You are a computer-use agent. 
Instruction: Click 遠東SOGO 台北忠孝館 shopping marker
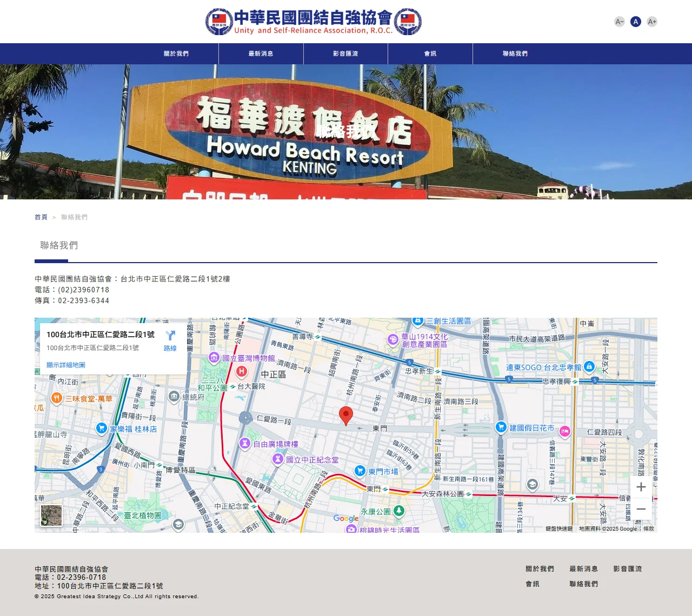[589, 366]
